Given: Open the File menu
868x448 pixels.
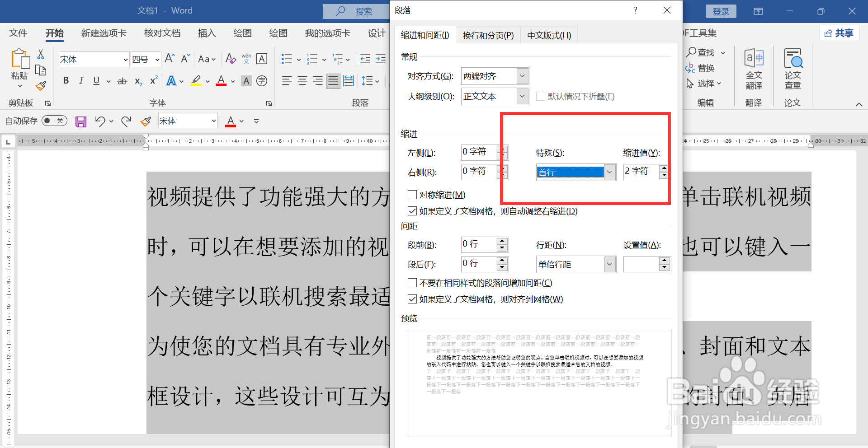Looking at the screenshot, I should point(18,33).
